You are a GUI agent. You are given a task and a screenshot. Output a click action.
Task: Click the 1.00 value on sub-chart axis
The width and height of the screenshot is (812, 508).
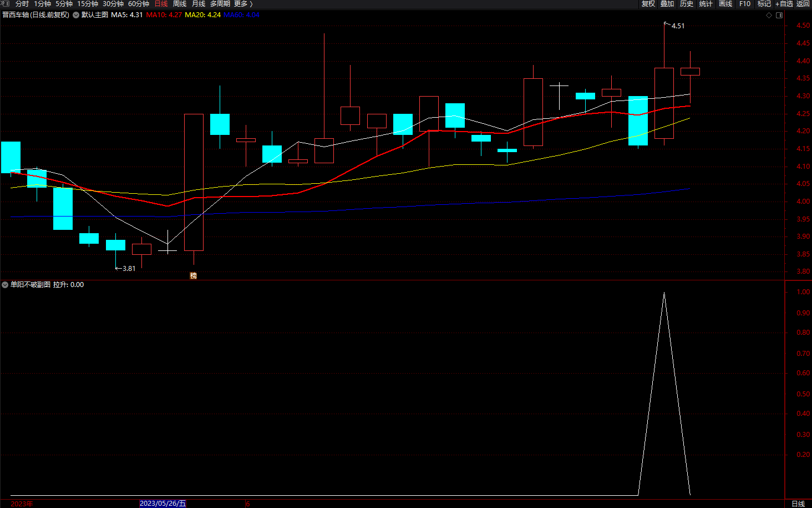click(803, 292)
